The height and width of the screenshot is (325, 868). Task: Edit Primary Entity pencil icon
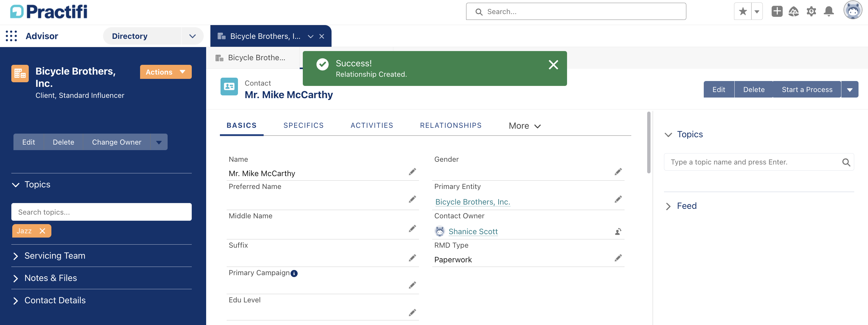point(618,199)
